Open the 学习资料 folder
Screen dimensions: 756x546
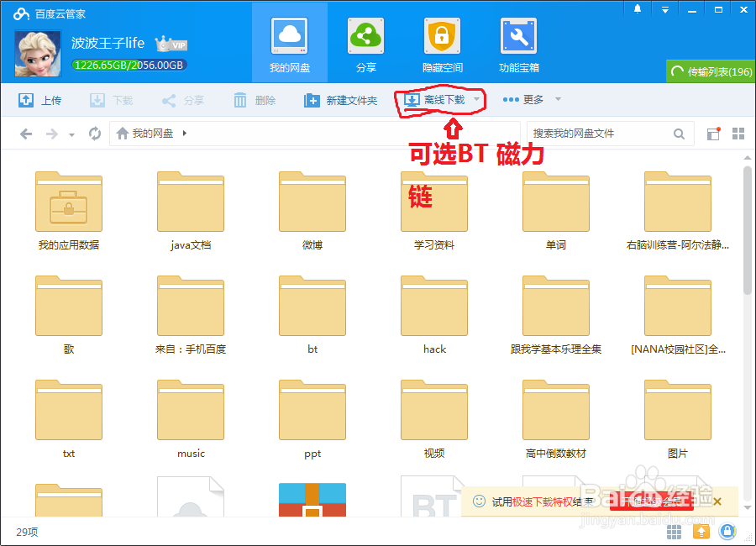click(x=434, y=211)
